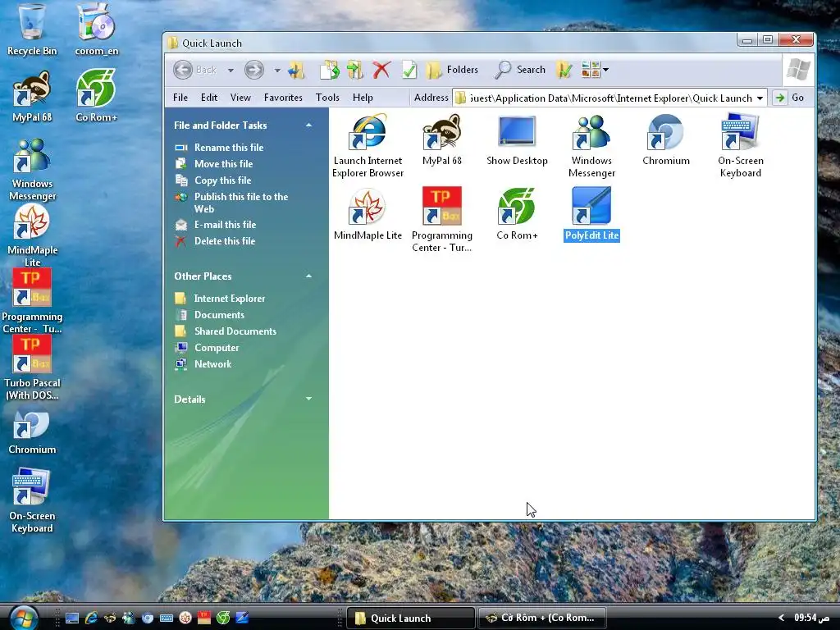The width and height of the screenshot is (840, 630).
Task: Switch to Cờ Rôm + taskbar button
Action: click(541, 619)
